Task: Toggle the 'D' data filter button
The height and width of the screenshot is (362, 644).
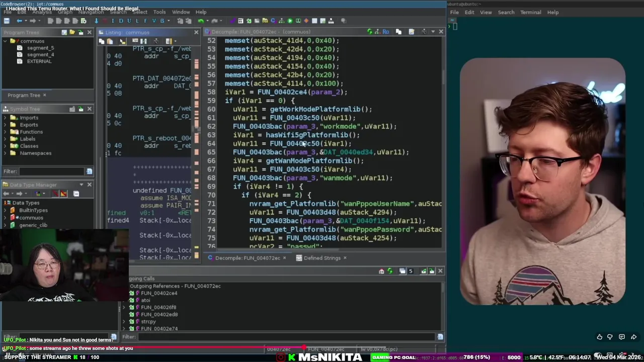Action: [121, 21]
